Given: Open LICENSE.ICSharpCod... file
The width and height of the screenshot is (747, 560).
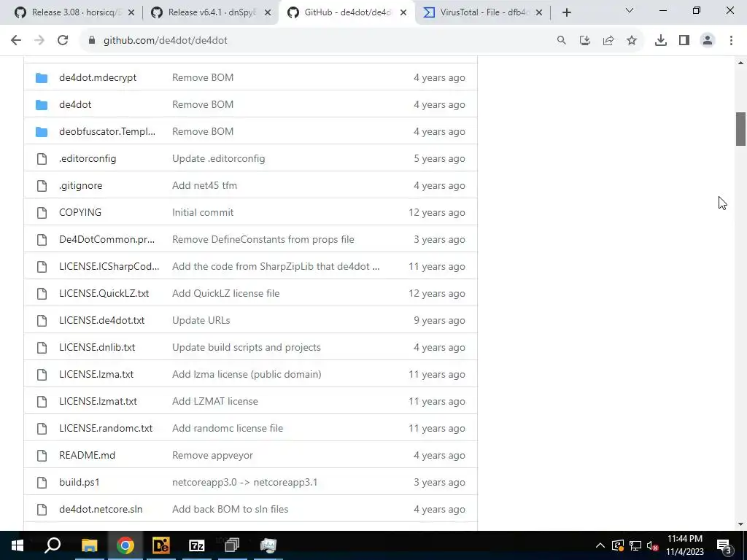Looking at the screenshot, I should (x=109, y=267).
